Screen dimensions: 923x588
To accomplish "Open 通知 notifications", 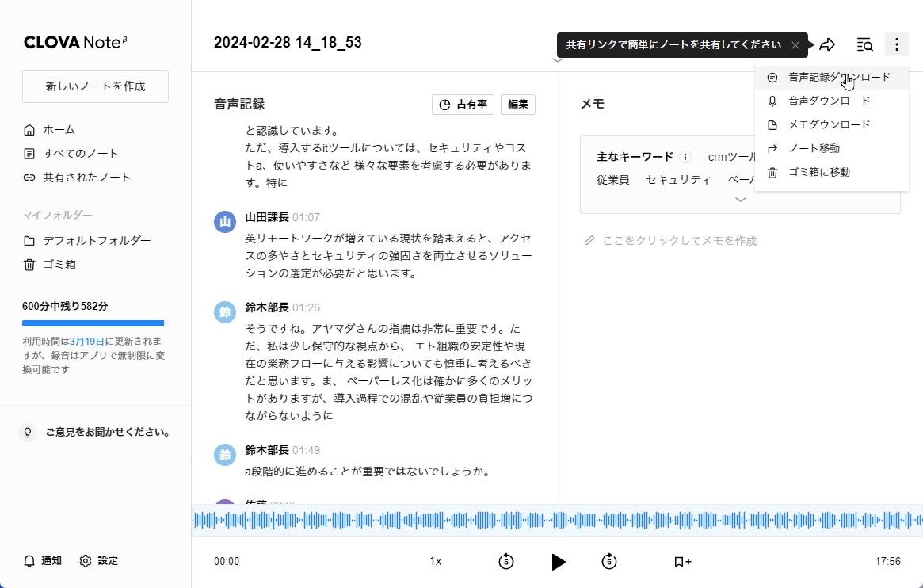I will tap(43, 561).
